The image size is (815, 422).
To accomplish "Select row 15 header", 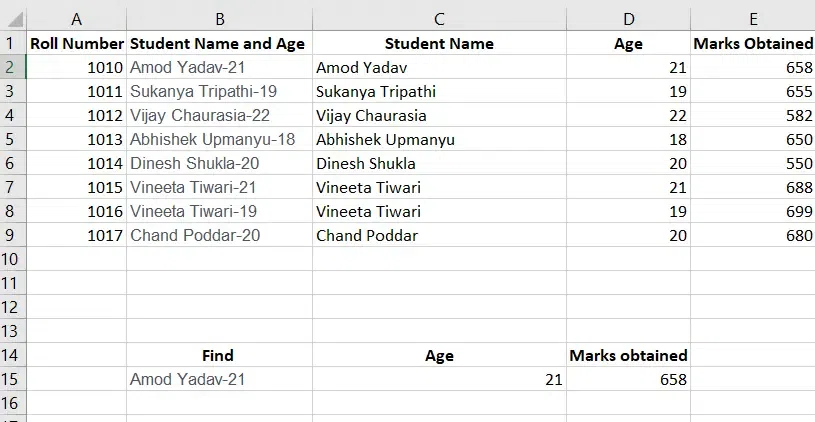I will point(11,379).
